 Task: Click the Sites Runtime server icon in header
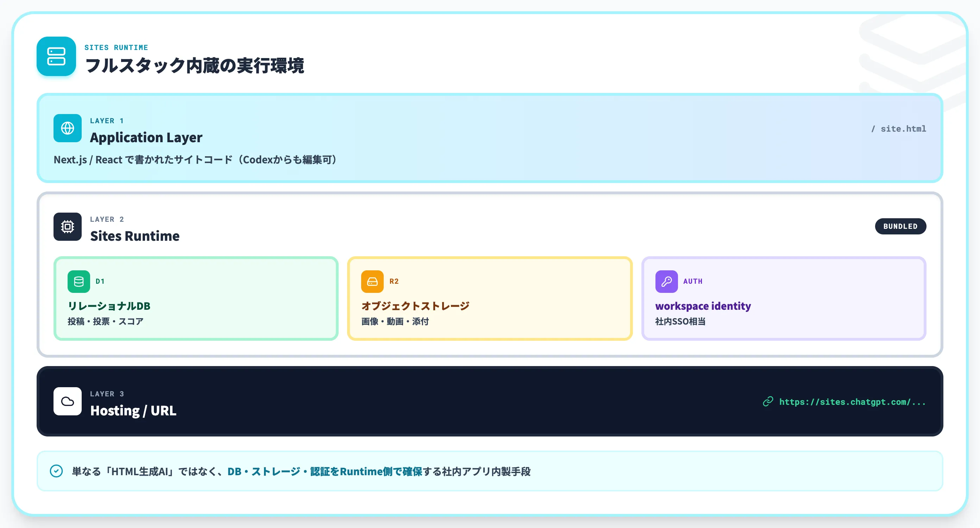coord(56,56)
